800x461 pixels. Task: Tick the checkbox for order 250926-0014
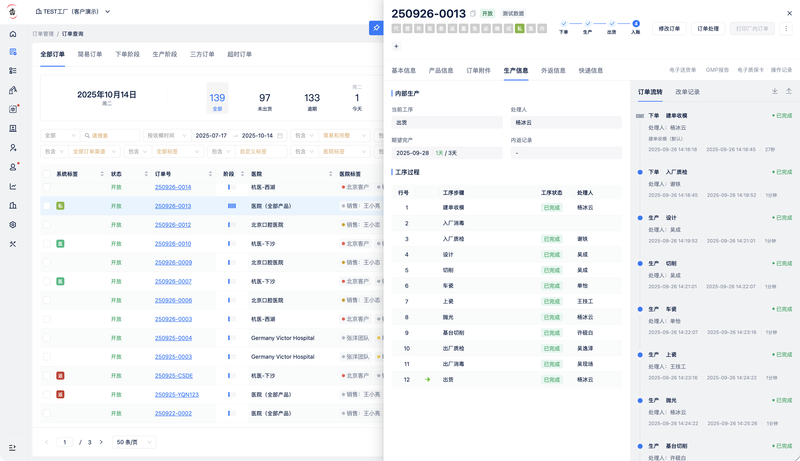click(x=46, y=187)
